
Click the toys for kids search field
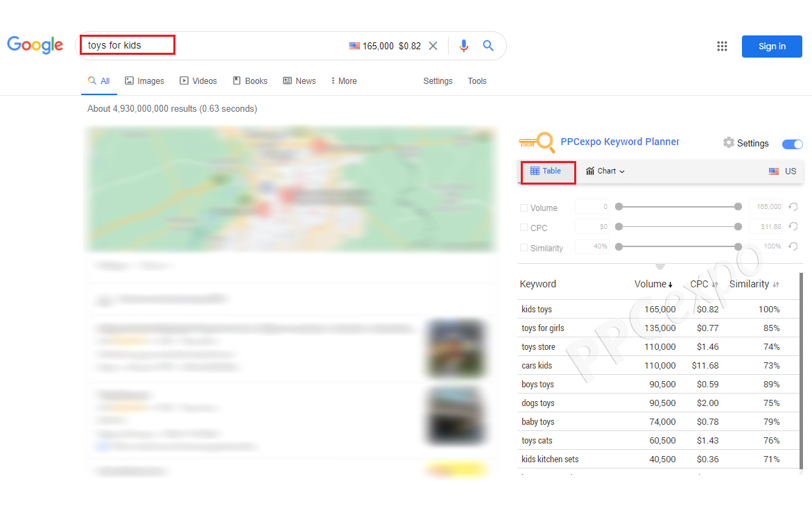pyautogui.click(x=128, y=45)
